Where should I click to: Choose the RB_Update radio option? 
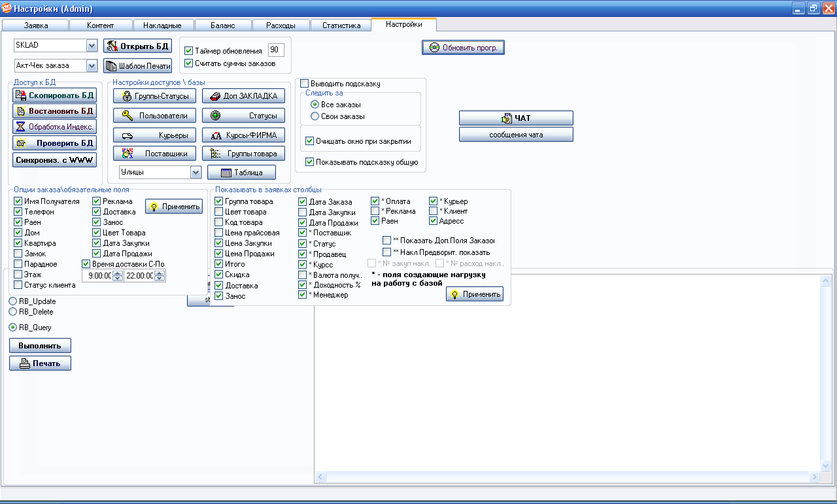13,301
